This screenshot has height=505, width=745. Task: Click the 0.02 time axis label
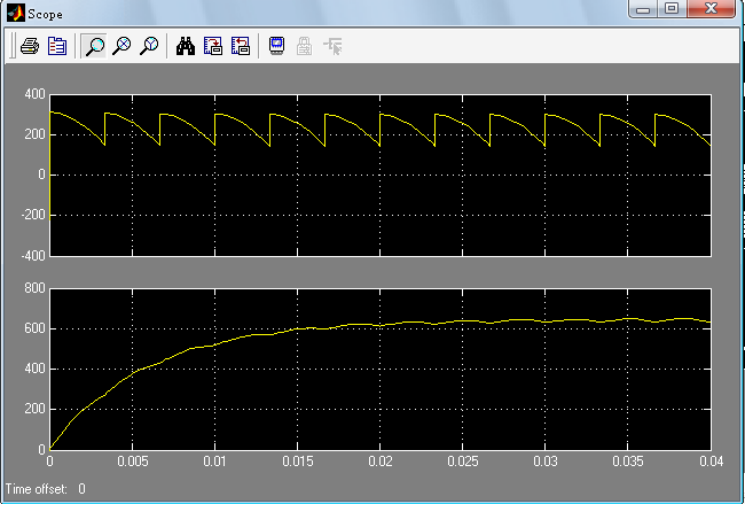[380, 461]
